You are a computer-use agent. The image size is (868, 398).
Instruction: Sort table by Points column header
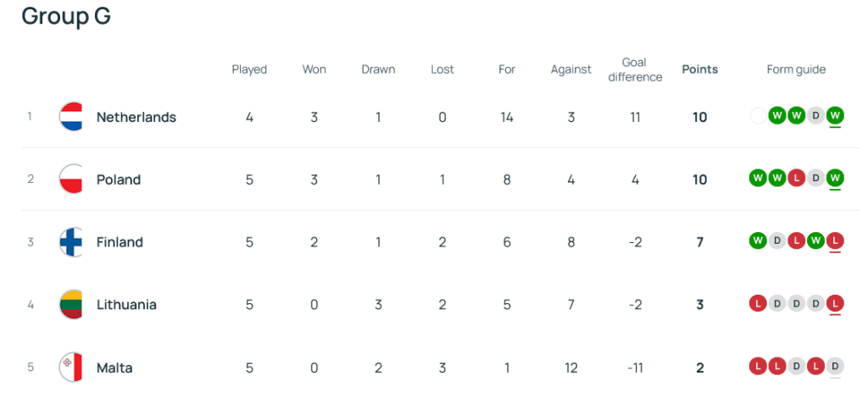coord(699,69)
